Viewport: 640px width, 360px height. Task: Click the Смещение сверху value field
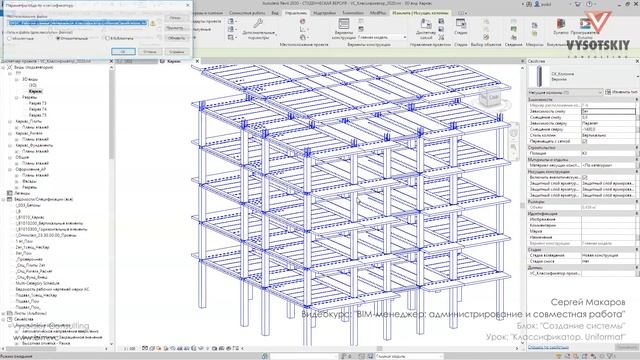tap(608, 129)
